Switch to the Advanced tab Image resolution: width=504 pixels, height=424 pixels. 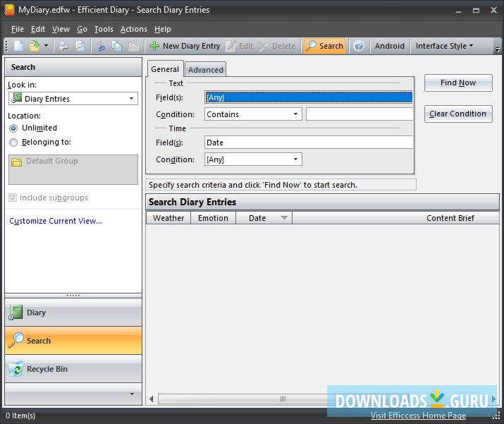click(205, 70)
